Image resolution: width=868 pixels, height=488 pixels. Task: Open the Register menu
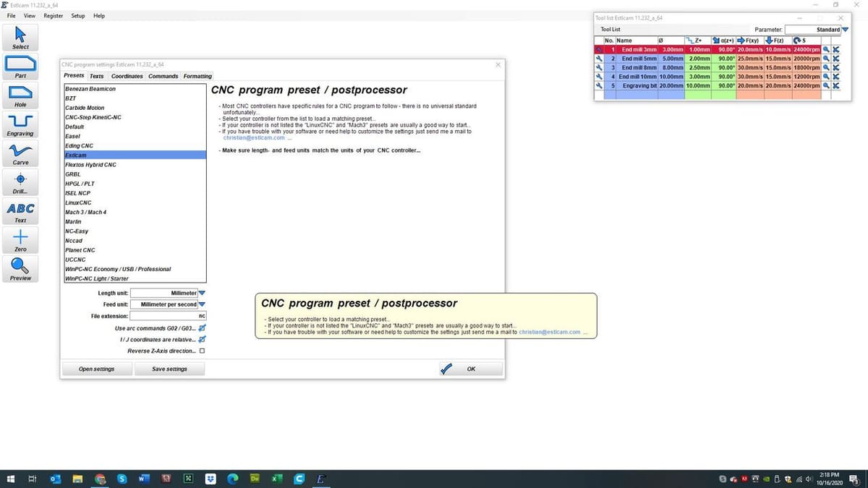click(53, 16)
